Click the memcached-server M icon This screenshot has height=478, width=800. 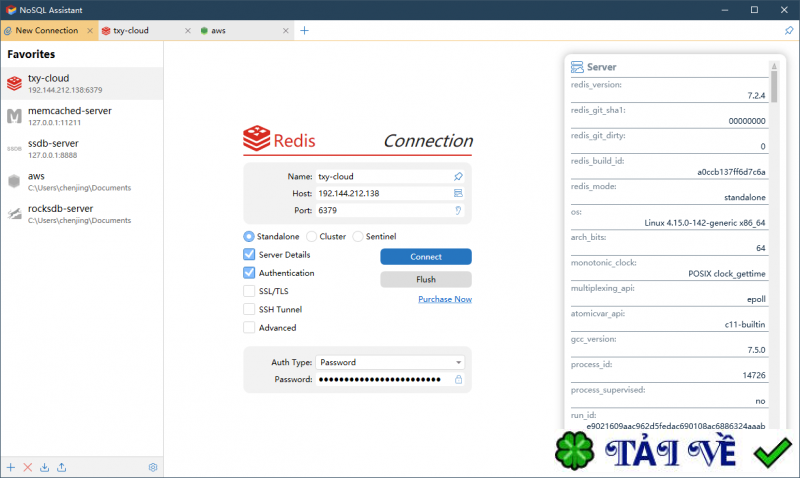coord(14,116)
